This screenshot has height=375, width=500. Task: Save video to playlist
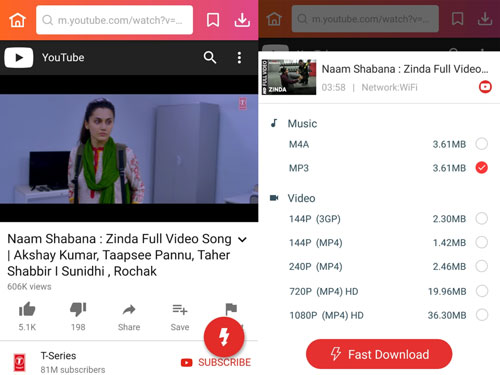pos(180,317)
